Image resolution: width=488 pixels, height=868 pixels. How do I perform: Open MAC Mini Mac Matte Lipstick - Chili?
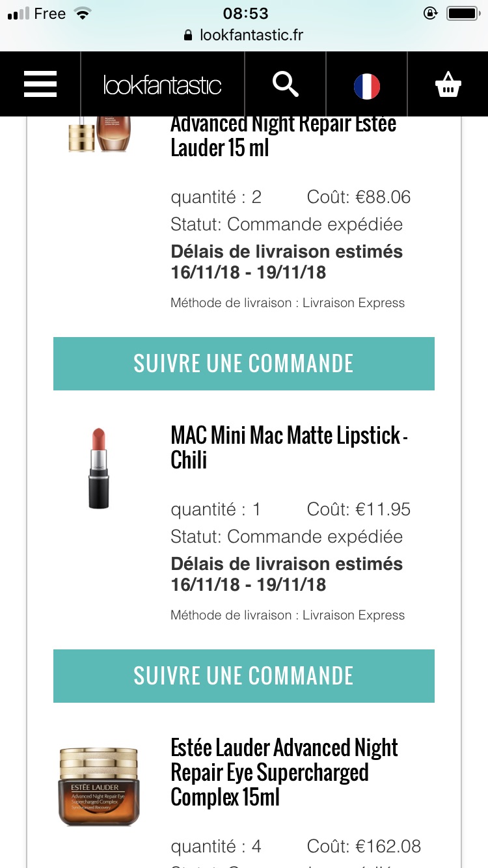(x=290, y=448)
